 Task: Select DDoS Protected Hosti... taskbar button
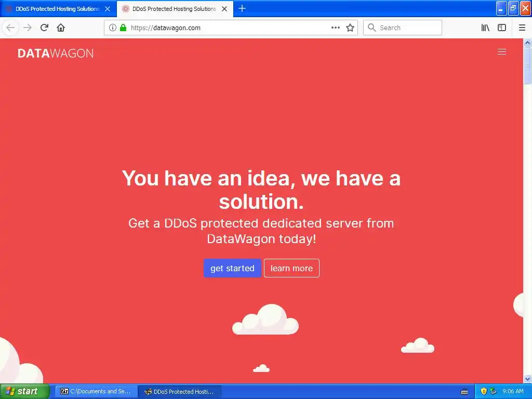tap(179, 392)
